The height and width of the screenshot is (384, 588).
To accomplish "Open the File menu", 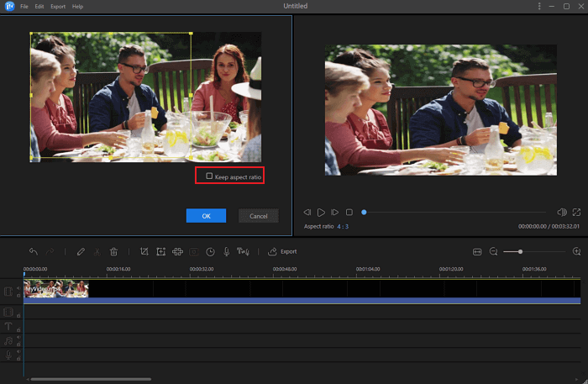I will coord(24,6).
